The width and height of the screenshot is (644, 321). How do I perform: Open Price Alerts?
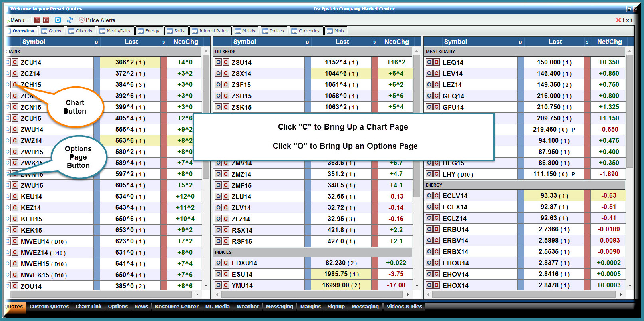point(97,20)
